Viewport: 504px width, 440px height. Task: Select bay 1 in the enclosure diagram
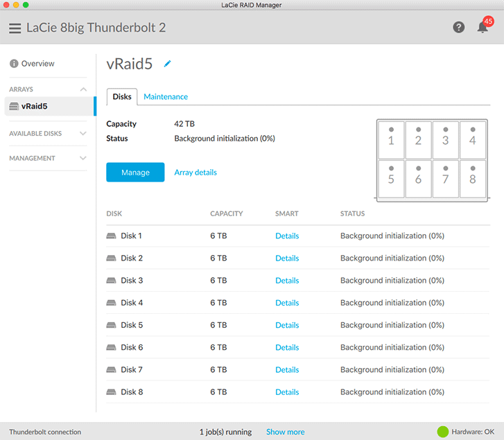tap(391, 140)
